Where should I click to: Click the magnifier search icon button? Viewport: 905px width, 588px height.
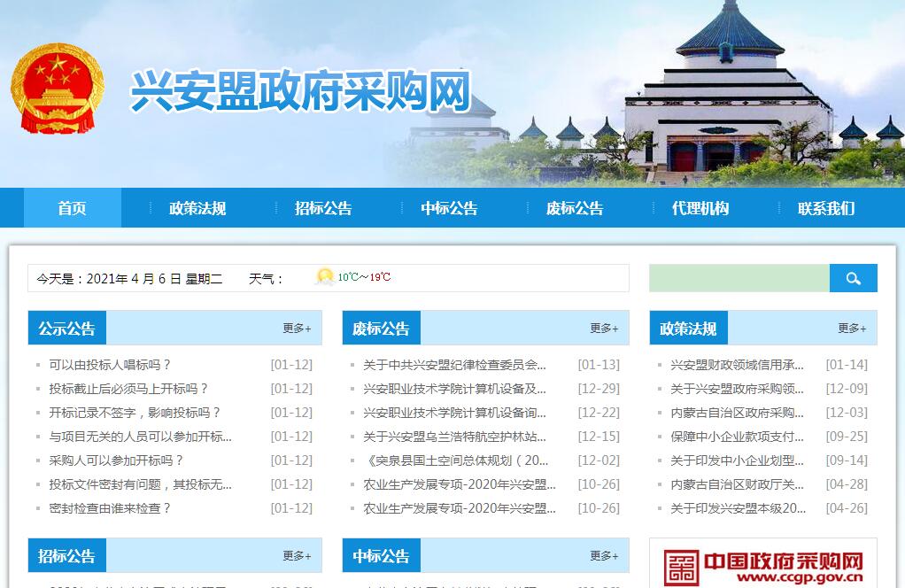click(x=853, y=278)
